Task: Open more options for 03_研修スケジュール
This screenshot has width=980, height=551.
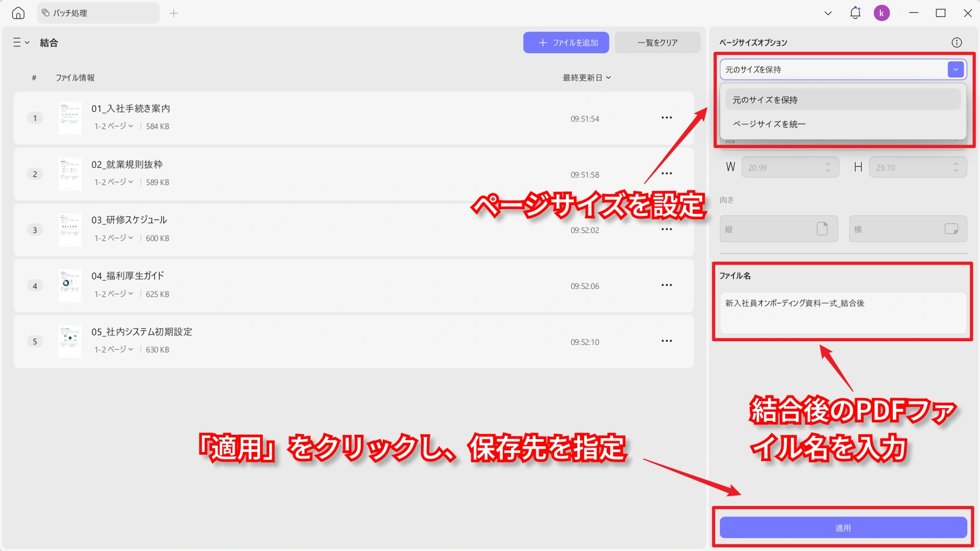Action: pyautogui.click(x=667, y=229)
